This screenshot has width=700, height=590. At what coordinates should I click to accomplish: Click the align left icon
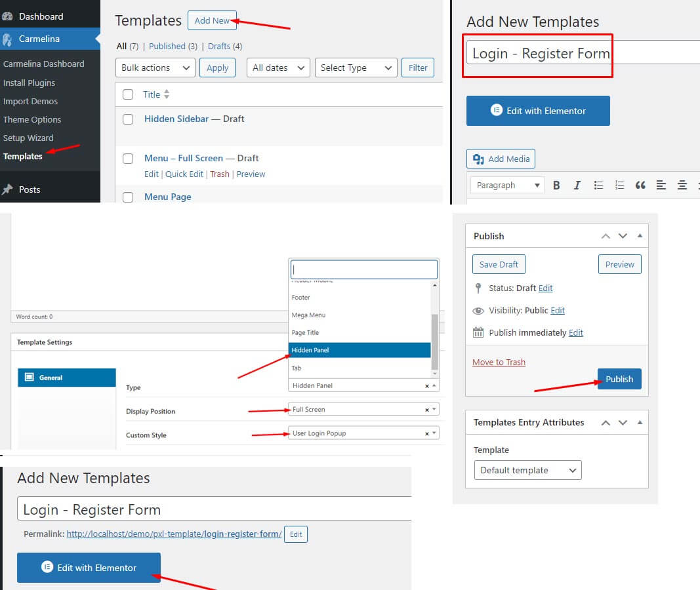tap(661, 186)
